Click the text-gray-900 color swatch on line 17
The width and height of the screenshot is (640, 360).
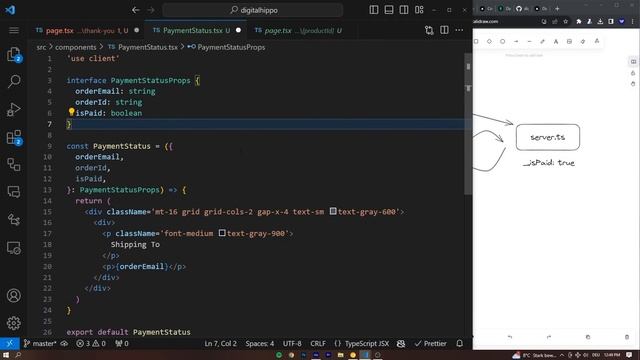coord(222,233)
